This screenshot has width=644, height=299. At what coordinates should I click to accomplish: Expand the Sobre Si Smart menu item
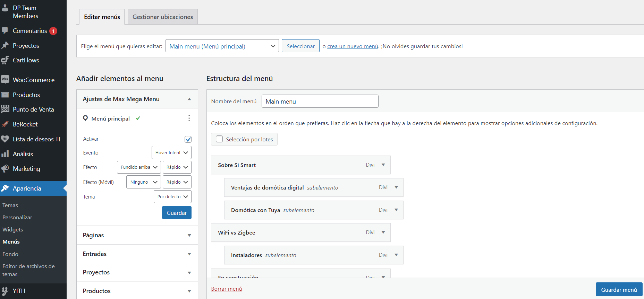coord(383,165)
